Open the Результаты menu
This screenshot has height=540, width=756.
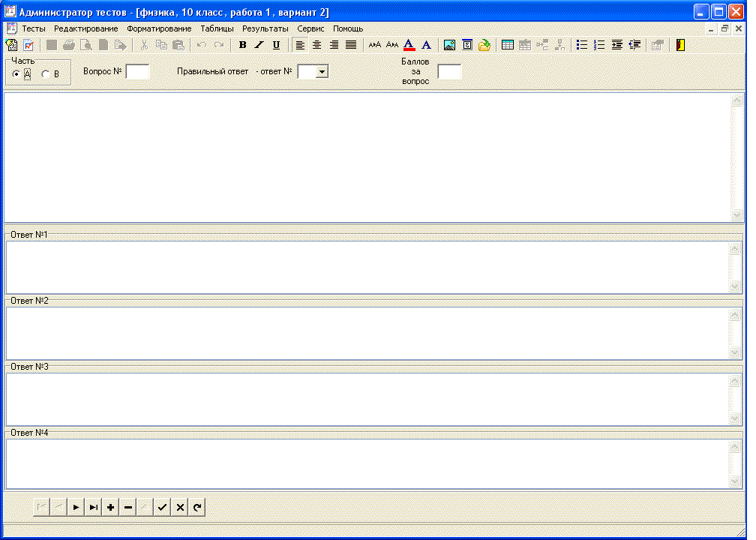[265, 28]
